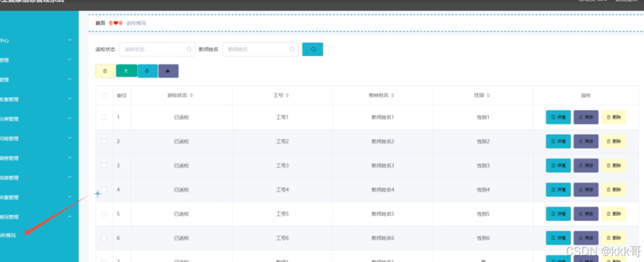Expand the sidebar 采集管理 menu chevron
This screenshot has width=644, height=262.
69,197
